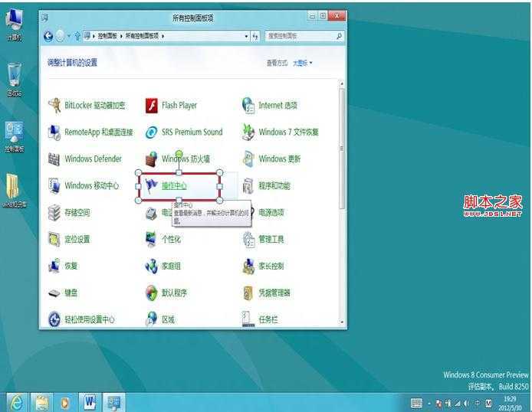Image resolution: width=532 pixels, height=412 pixels.
Task: Open Windows 防火墙 icon
Action: coord(152,159)
